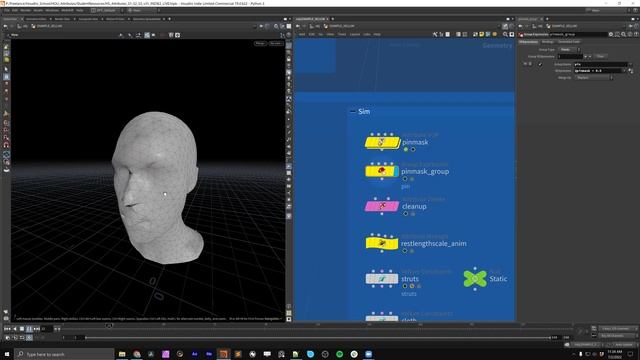640x360 pixels.
Task: Open the Windows Start menu
Action: (7, 354)
